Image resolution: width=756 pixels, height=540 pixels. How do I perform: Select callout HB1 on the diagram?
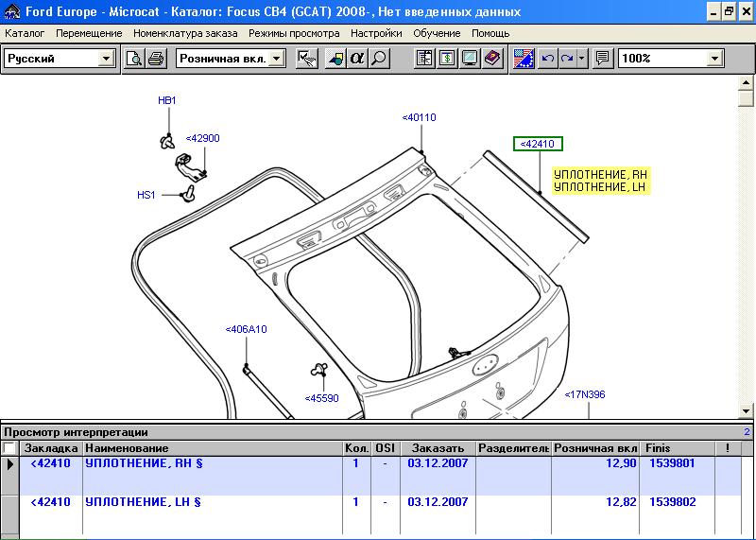(167, 100)
